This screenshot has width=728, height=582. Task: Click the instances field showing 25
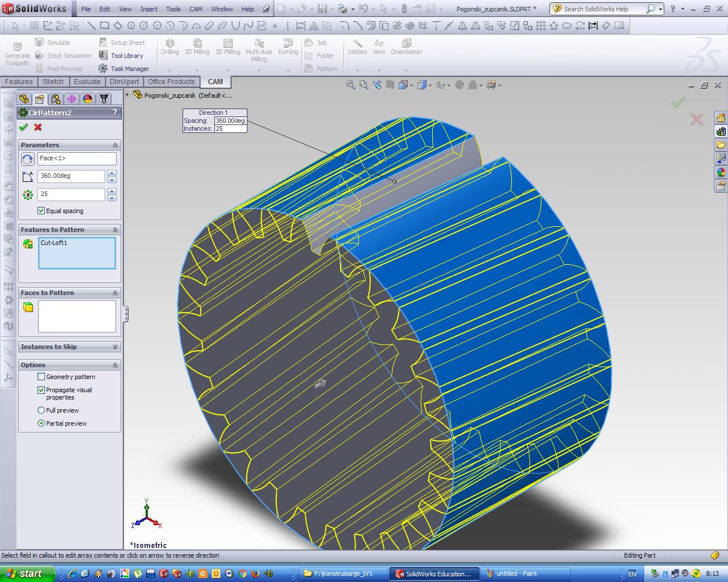point(71,194)
